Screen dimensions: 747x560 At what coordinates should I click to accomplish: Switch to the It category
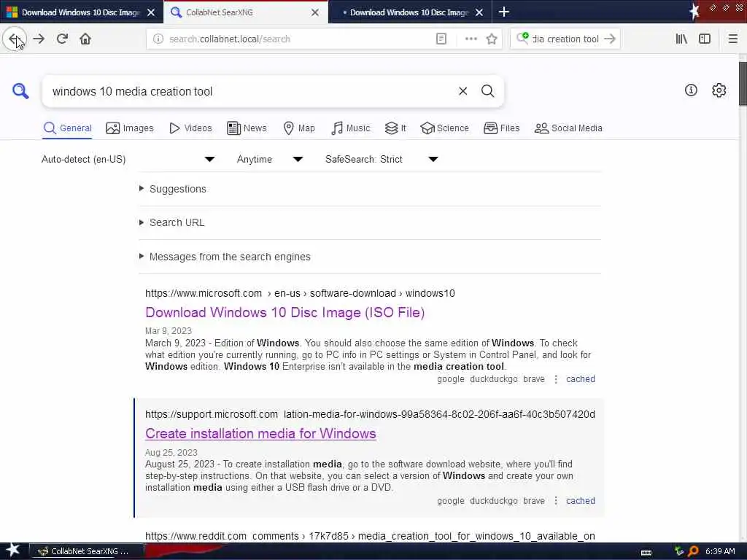(x=395, y=128)
